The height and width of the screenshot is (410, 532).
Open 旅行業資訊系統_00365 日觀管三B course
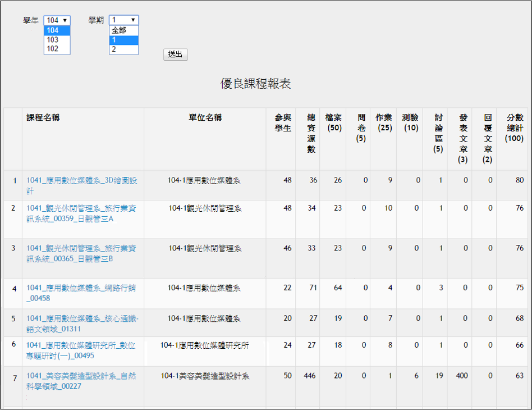[81, 248]
